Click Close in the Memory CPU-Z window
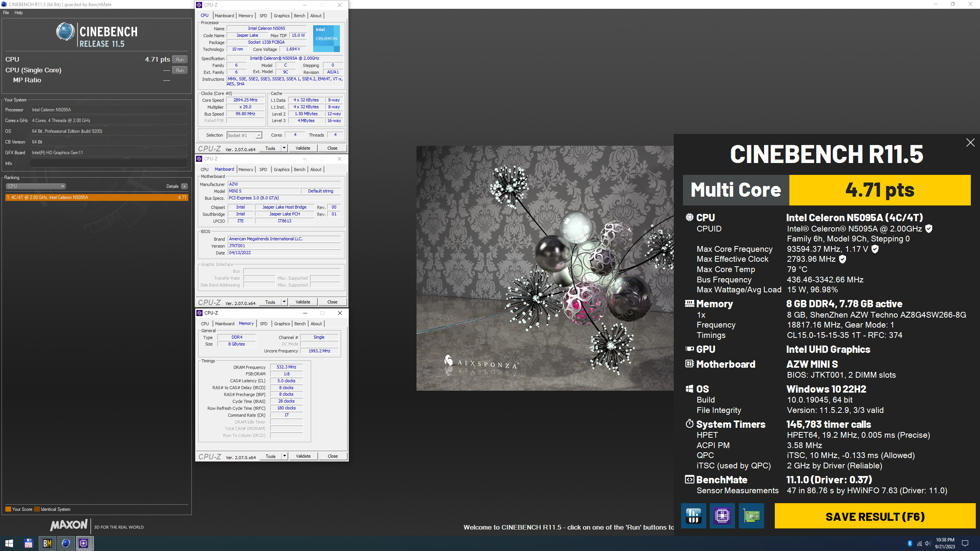The width and height of the screenshot is (980, 551). pyautogui.click(x=333, y=456)
